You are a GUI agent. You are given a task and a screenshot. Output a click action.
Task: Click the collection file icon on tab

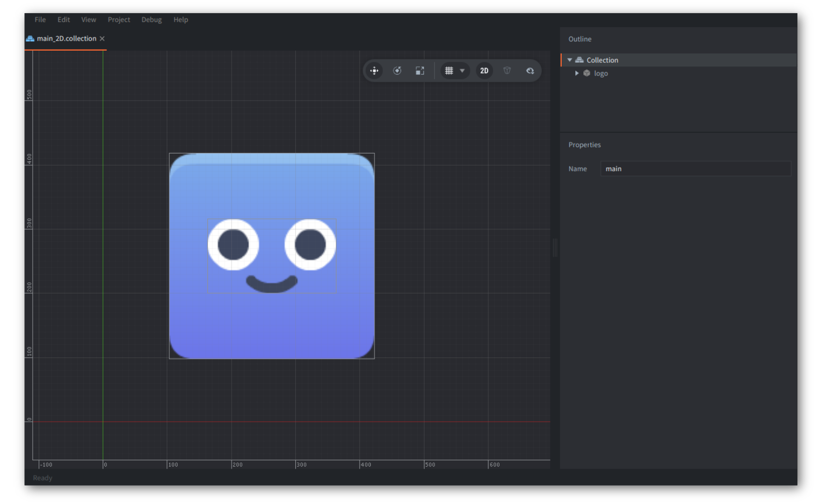pos(30,38)
